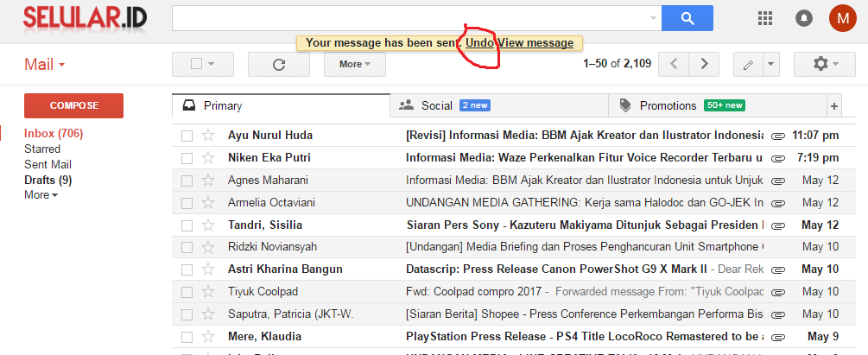Open the select-all checkbox dropdown
868x355 pixels.
[211, 64]
